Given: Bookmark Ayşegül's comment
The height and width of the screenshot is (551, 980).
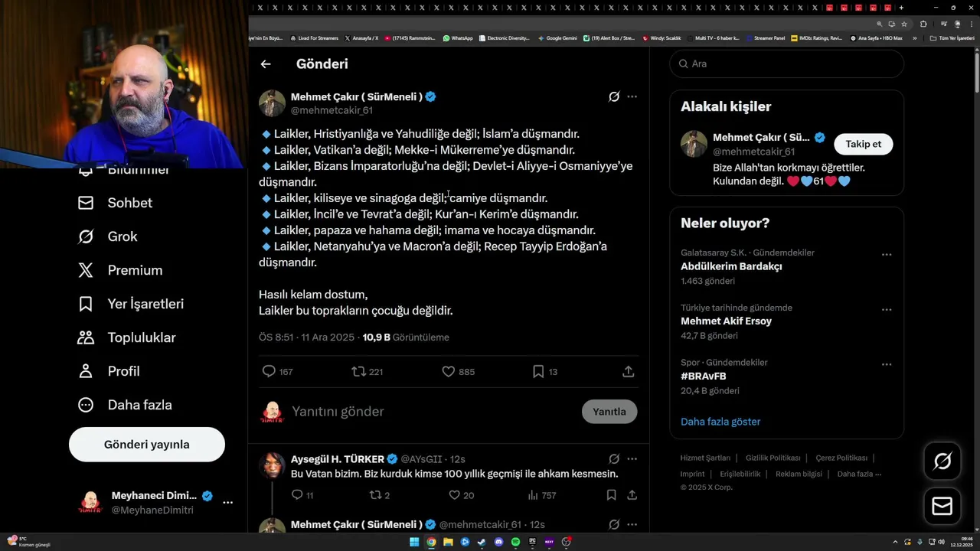Looking at the screenshot, I should click(x=611, y=495).
